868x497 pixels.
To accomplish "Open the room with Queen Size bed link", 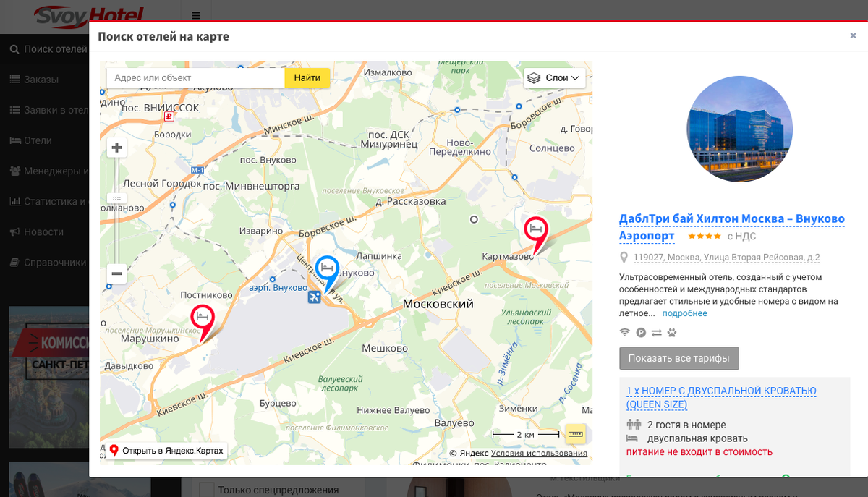I will (721, 398).
